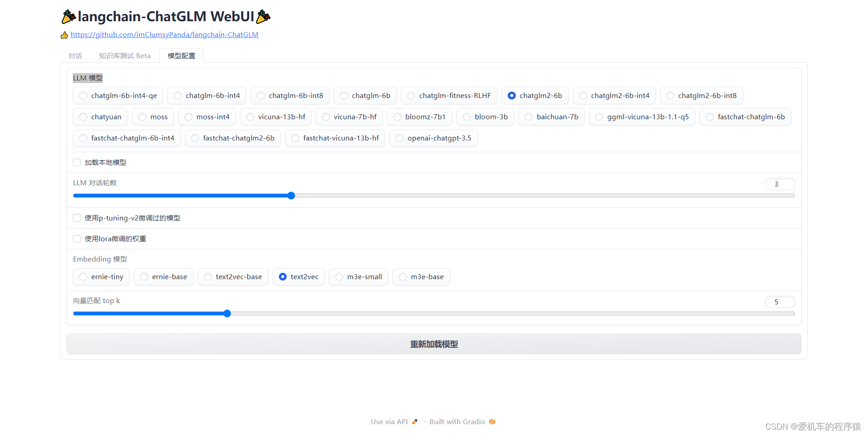Screen dimensions: 868x435
Task: Click the LLM 模型 section label
Action: pyautogui.click(x=88, y=78)
